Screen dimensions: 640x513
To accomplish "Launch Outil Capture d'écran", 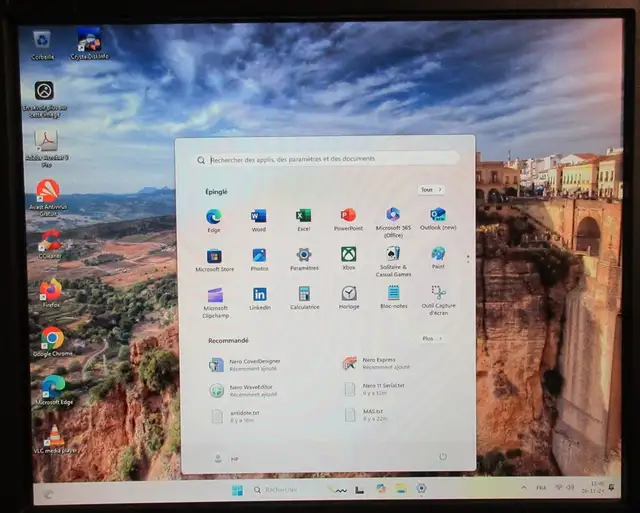I will (x=438, y=300).
